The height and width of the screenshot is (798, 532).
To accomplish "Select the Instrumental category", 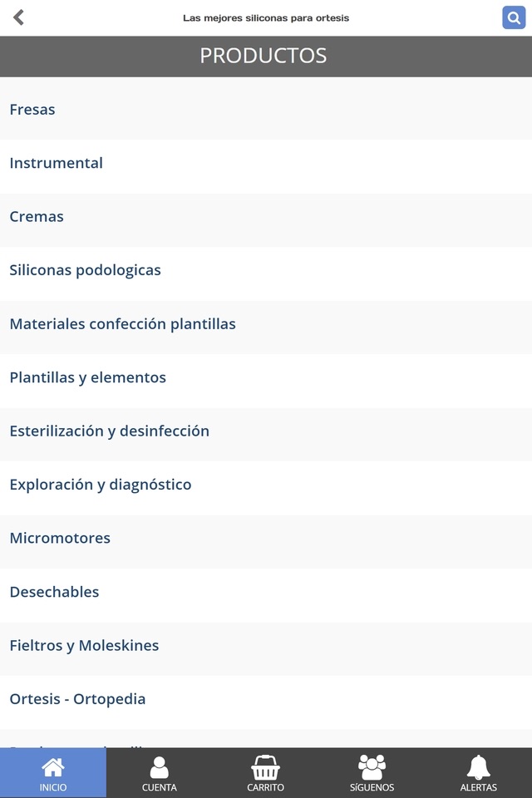I will [x=57, y=163].
